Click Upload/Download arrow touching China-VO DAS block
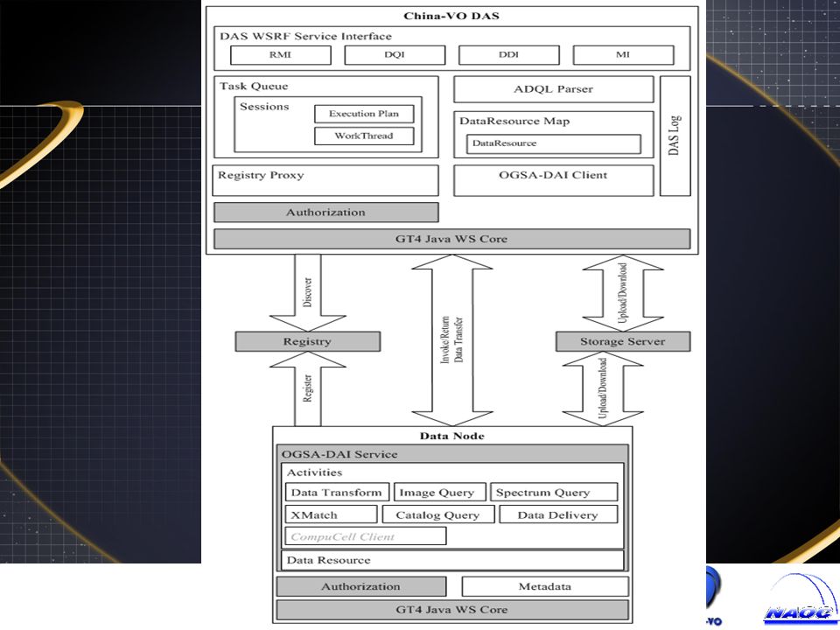The height and width of the screenshot is (630, 840). (622, 292)
